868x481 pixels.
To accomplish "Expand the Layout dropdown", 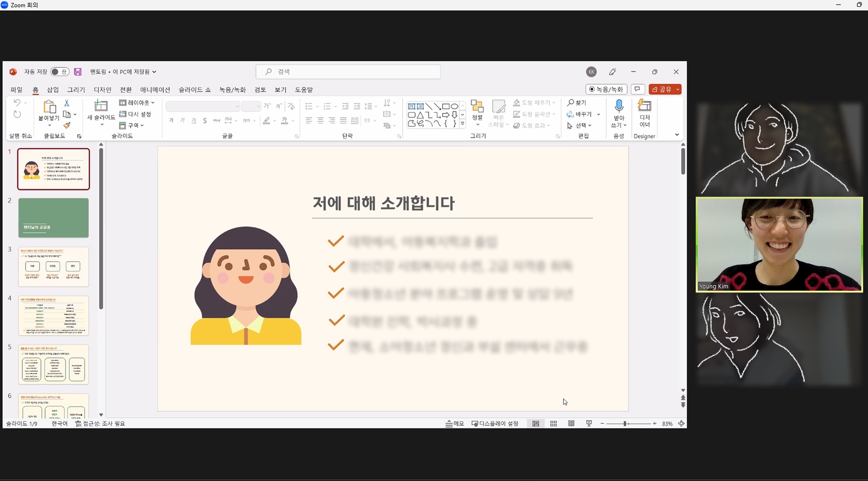I will pyautogui.click(x=137, y=103).
